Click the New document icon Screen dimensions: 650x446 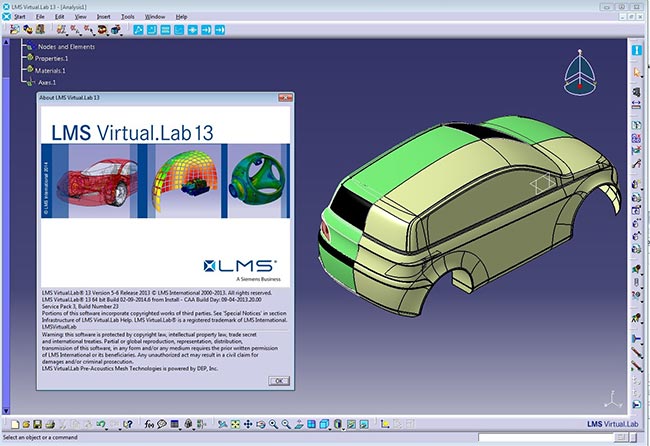click(x=15, y=424)
